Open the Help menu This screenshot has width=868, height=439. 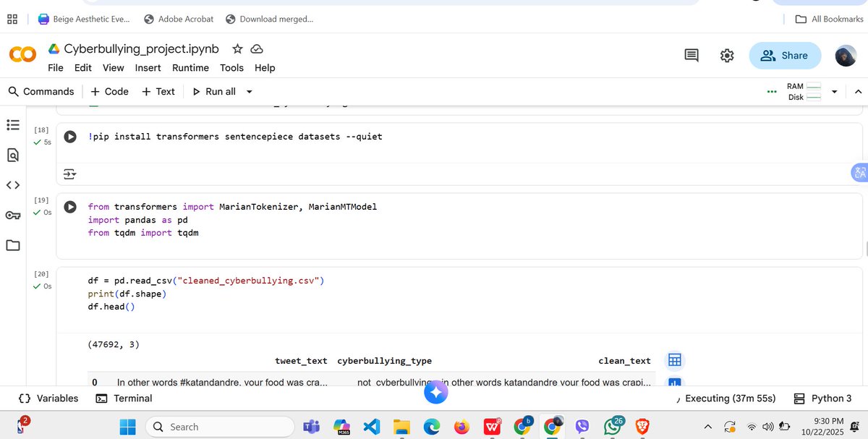[x=265, y=68]
